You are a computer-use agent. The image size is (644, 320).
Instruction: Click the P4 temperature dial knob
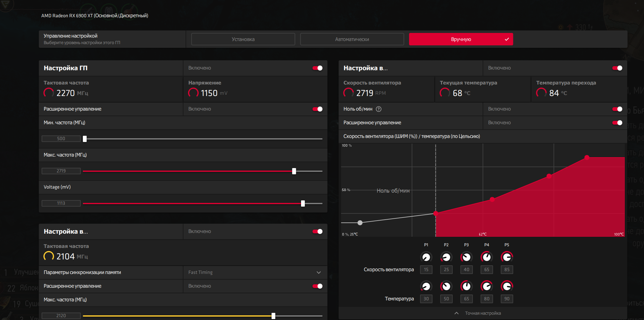[487, 286]
